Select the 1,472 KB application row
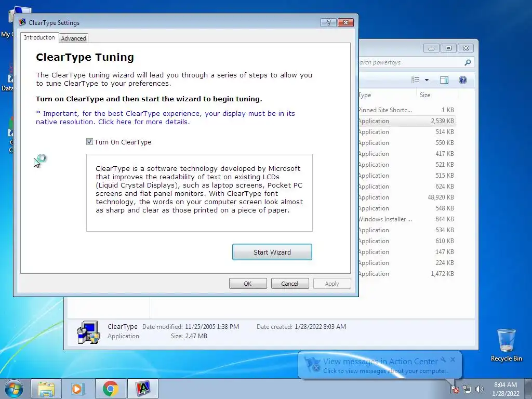 pos(406,274)
